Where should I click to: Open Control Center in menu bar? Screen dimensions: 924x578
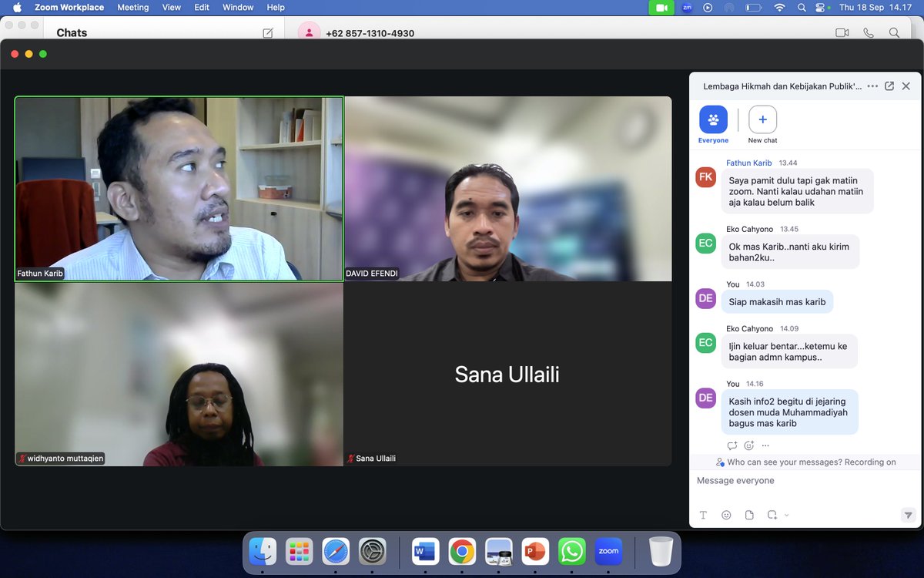821,8
